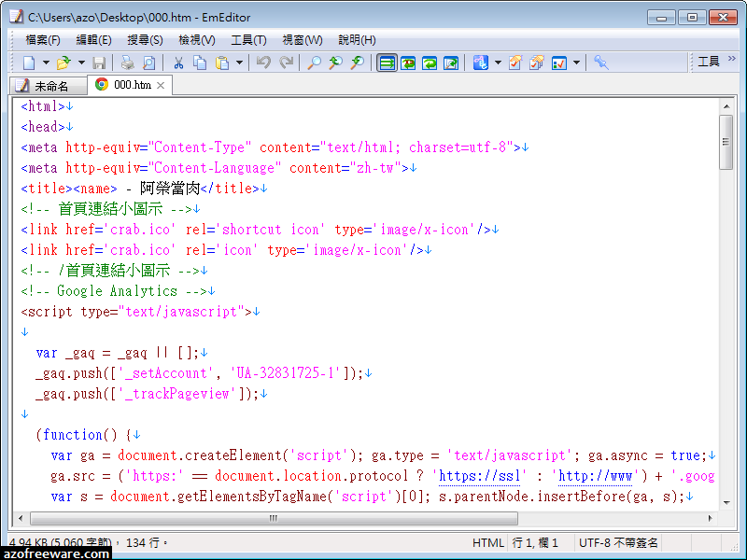Click horizontal scrollbar left arrow

pyautogui.click(x=20, y=518)
